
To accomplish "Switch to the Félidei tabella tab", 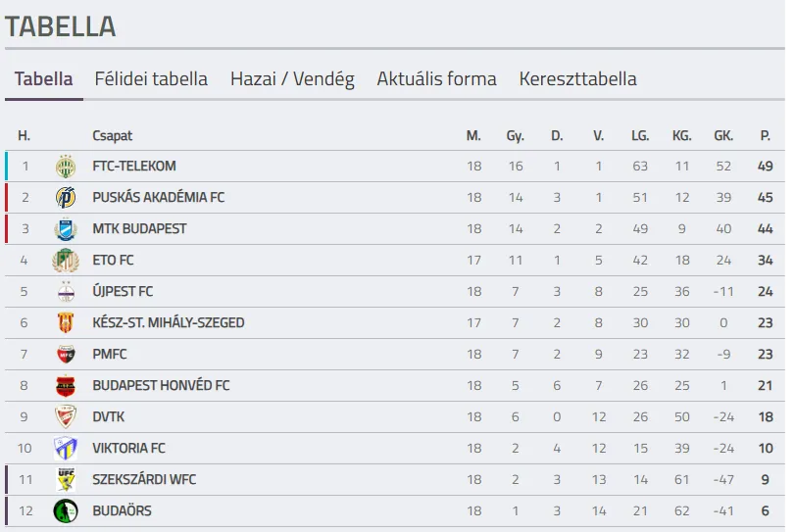I will pos(151,79).
